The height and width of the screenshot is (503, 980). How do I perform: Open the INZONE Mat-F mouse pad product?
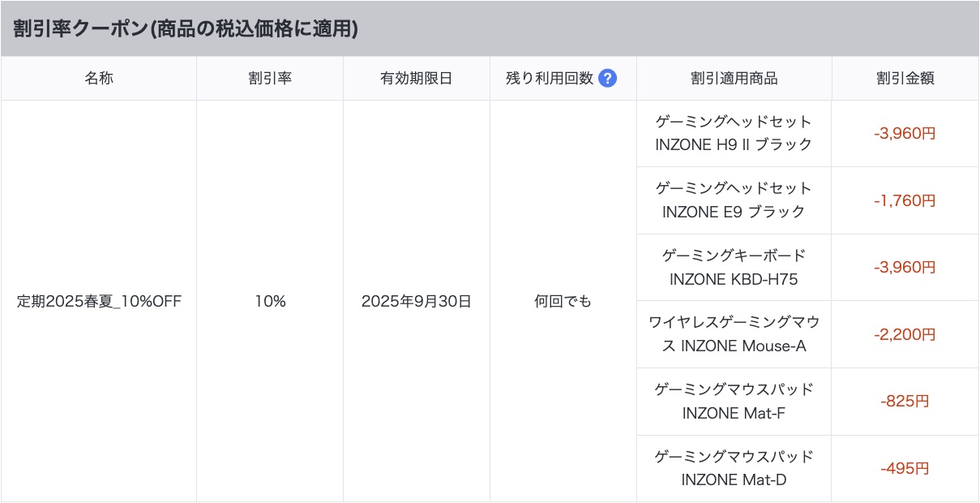coord(734,401)
